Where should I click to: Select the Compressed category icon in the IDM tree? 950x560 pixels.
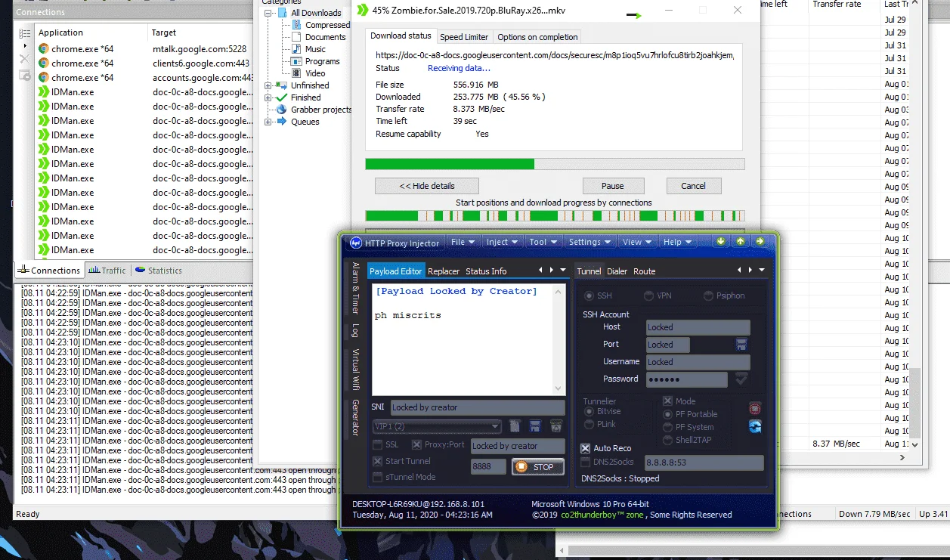click(x=298, y=25)
